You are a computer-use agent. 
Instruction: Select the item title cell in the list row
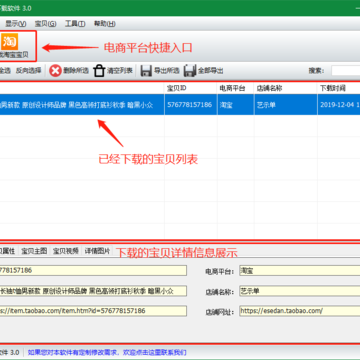(82, 105)
